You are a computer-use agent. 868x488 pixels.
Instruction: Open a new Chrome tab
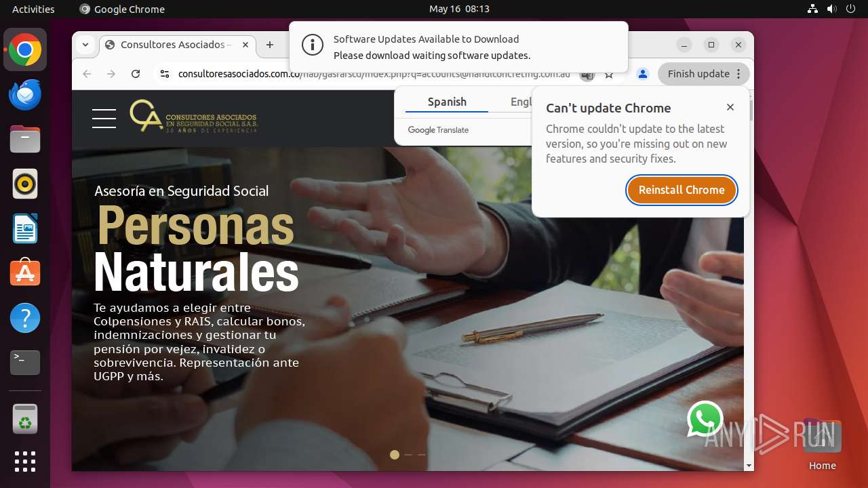click(270, 45)
